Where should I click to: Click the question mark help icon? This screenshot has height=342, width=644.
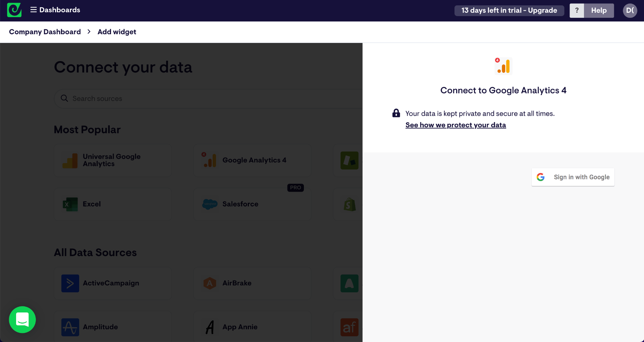(x=577, y=10)
